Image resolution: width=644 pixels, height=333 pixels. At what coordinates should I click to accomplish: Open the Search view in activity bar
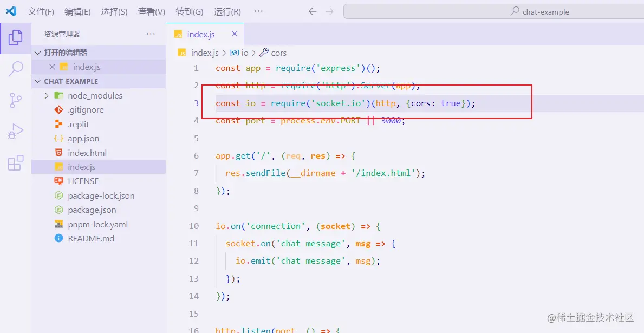coord(16,69)
